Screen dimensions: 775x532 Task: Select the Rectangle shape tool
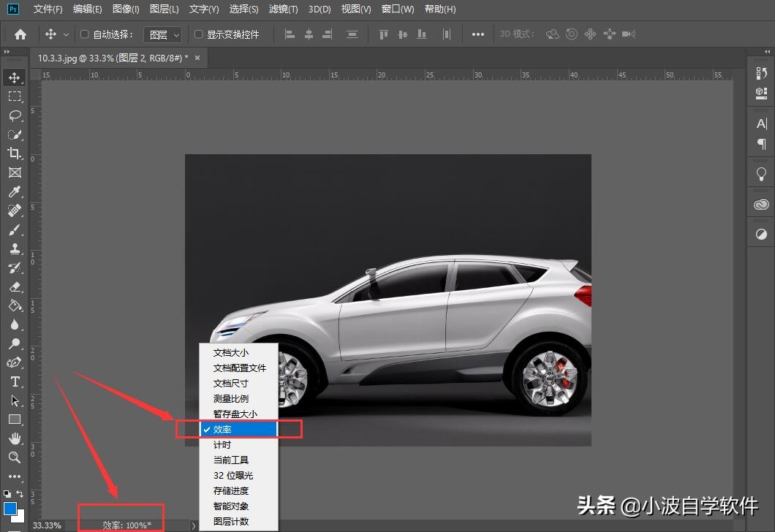pyautogui.click(x=15, y=419)
